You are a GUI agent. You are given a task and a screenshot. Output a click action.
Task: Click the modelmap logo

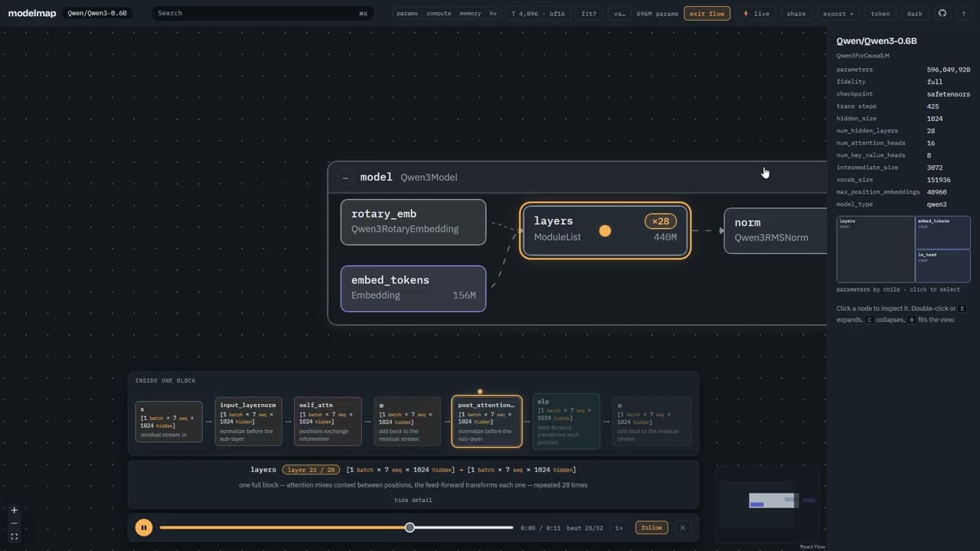32,13
